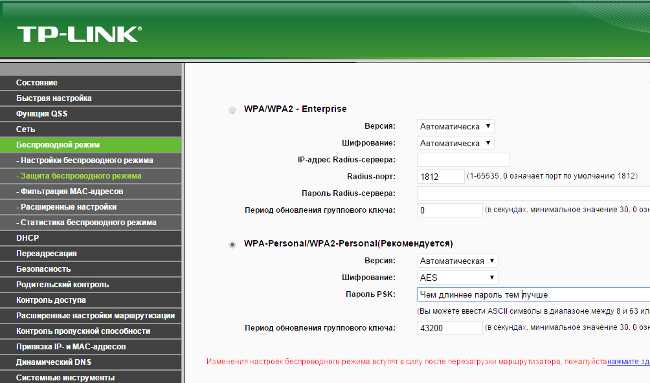Open Фильтрация MAC-адресов submenu

tap(90, 192)
